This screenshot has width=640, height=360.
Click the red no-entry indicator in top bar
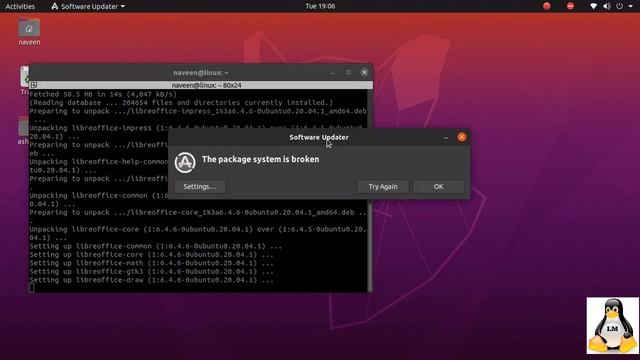click(570, 6)
